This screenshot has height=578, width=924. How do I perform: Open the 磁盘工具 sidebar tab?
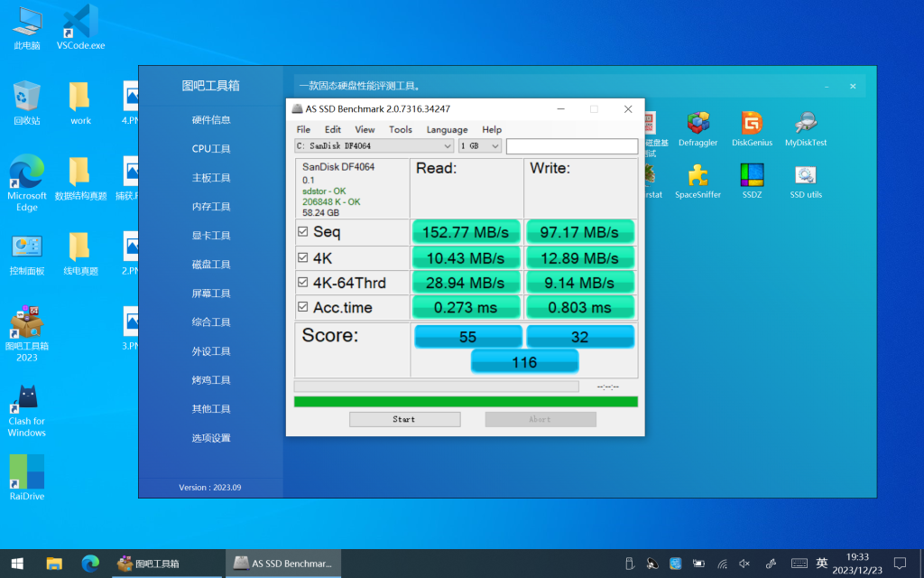pos(211,265)
